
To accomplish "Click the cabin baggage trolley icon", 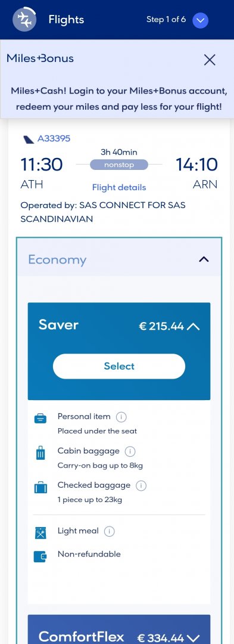I will (x=40, y=454).
